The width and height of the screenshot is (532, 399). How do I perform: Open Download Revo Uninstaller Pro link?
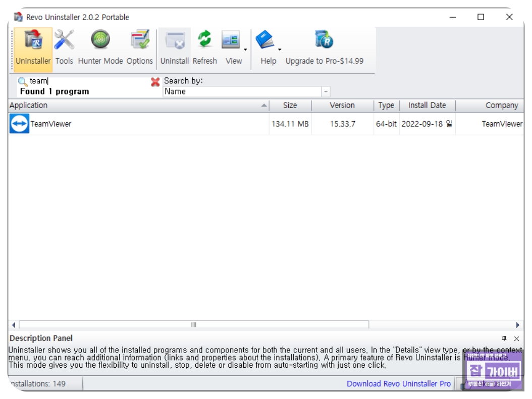click(x=399, y=384)
